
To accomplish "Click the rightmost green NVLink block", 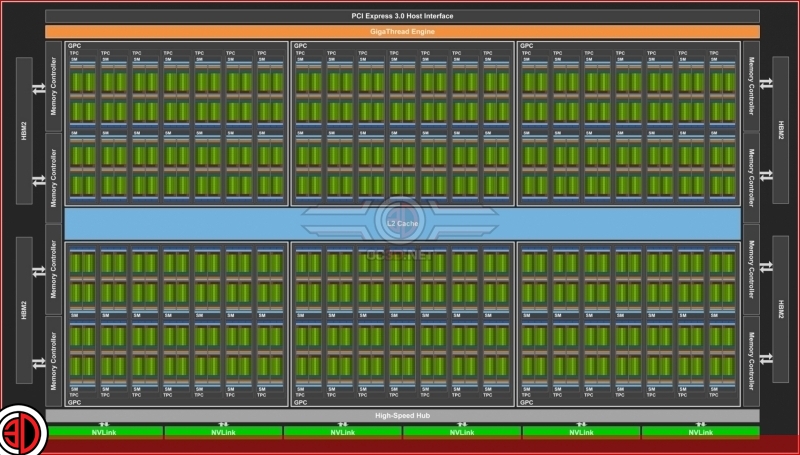I will point(700,433).
